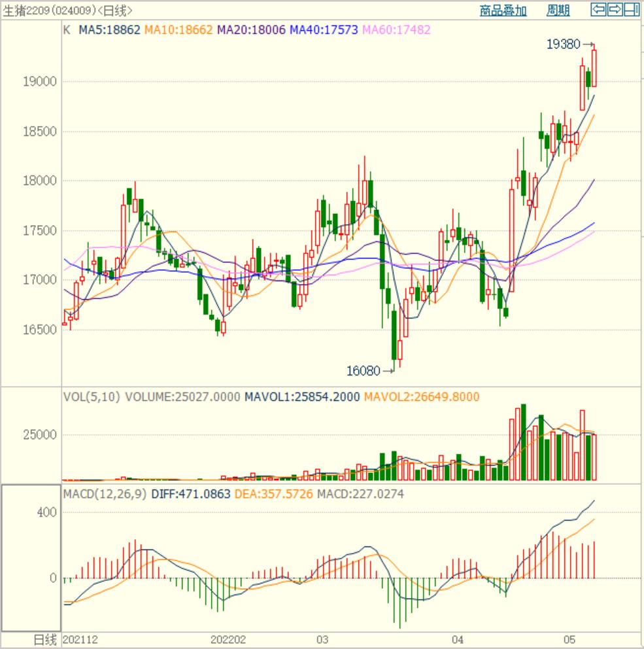Click the MACD(12,26,9) indicator title
Image resolution: width=644 pixels, height=649 pixels.
click(105, 494)
